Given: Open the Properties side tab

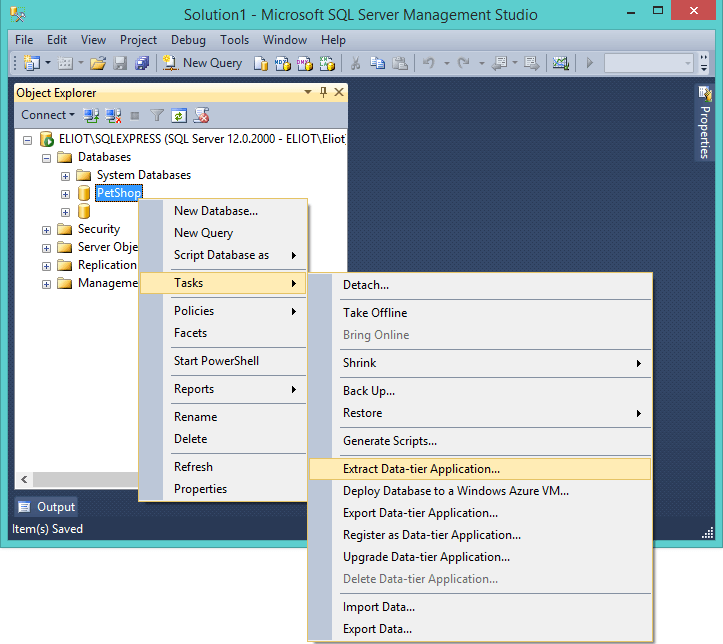Looking at the screenshot, I should (704, 123).
